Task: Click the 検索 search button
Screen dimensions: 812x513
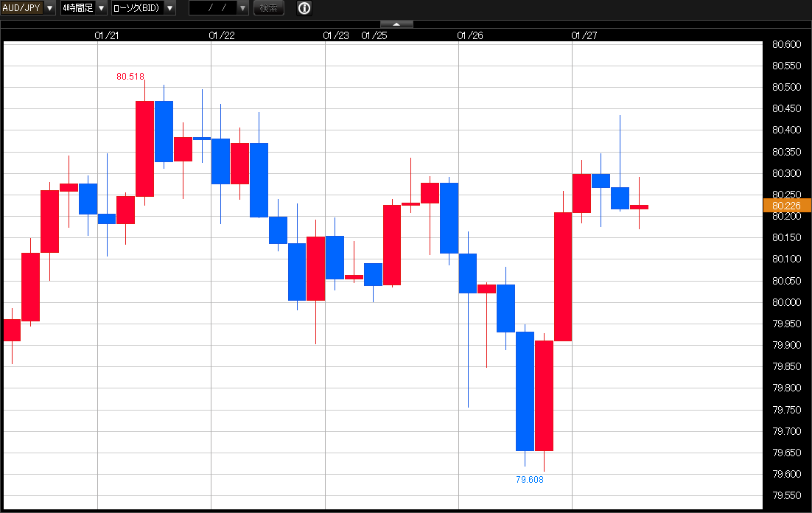Action: click(x=269, y=8)
